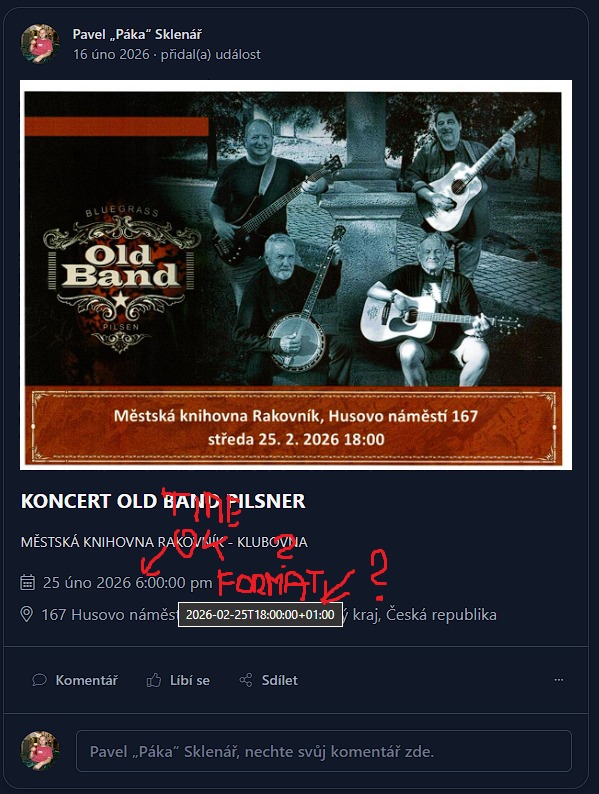Click the event time 25 úno 2026 6:00:00 pm
Image resolution: width=599 pixels, height=794 pixels.
[128, 582]
